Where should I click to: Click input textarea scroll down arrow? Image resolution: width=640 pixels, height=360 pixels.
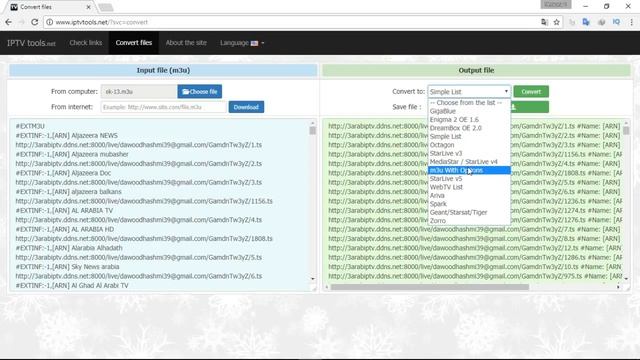(x=313, y=279)
